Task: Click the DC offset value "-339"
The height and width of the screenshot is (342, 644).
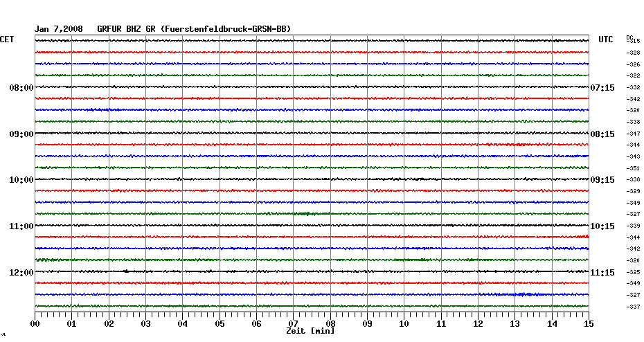Action: pyautogui.click(x=634, y=226)
